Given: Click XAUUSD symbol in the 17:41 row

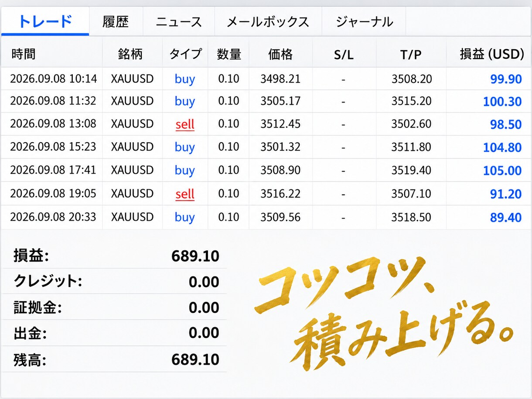Looking at the screenshot, I should [132, 171].
